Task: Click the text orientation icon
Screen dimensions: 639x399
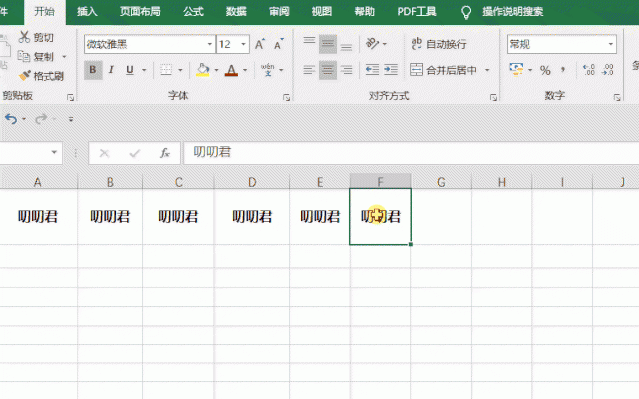Action: tap(372, 43)
